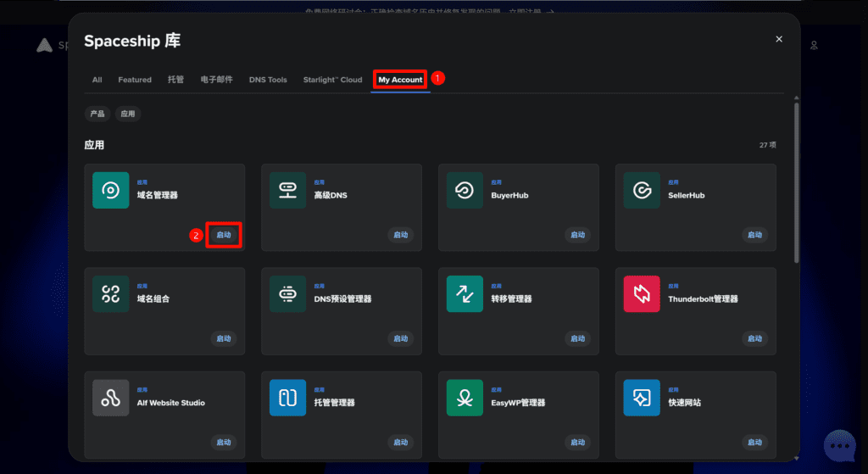Select the DNS Tools tab
This screenshot has height=474, width=868.
point(268,80)
